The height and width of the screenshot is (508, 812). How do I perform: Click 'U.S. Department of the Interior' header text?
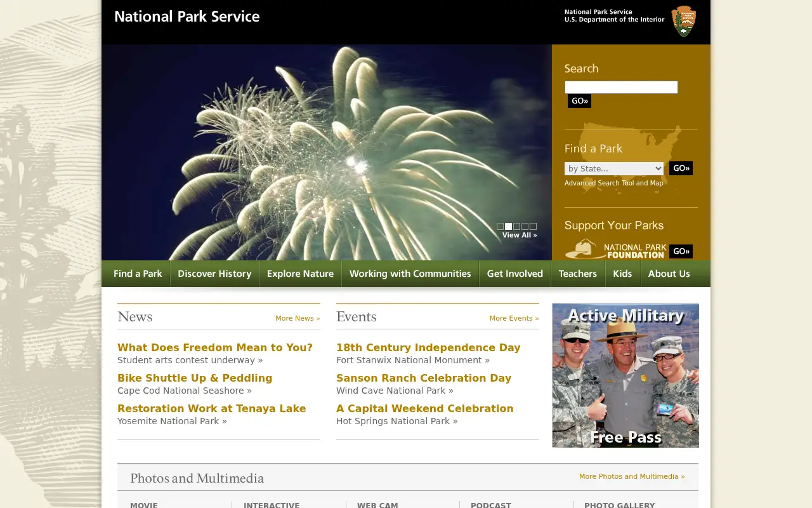coord(615,20)
